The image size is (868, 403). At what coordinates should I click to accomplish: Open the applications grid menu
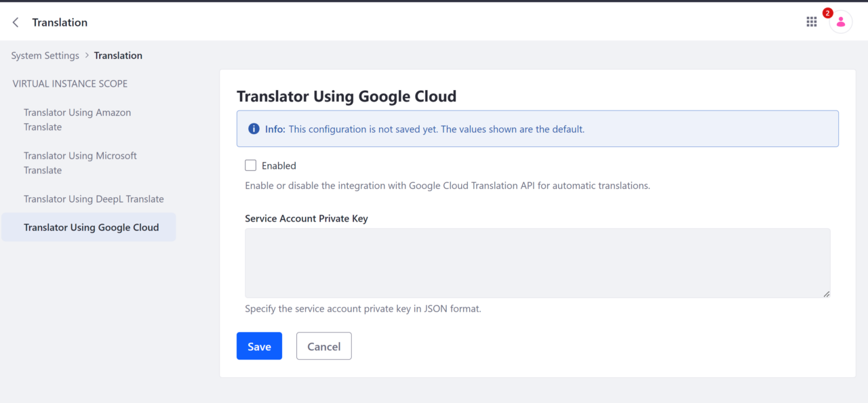pos(811,22)
